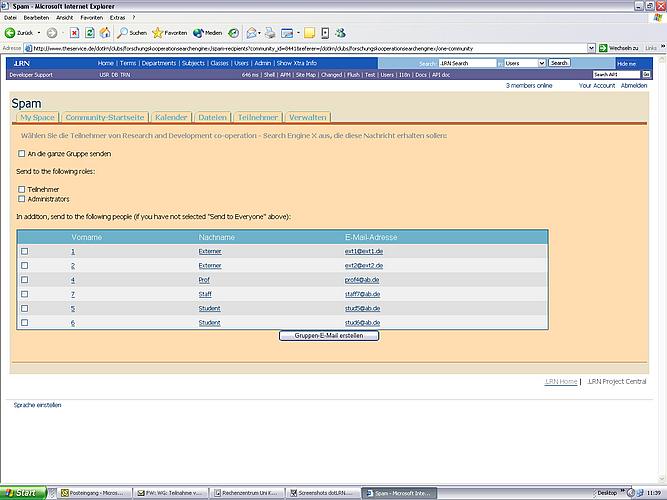The image size is (667, 500).
Task: Open the Medien toolbar button
Action: [x=208, y=33]
